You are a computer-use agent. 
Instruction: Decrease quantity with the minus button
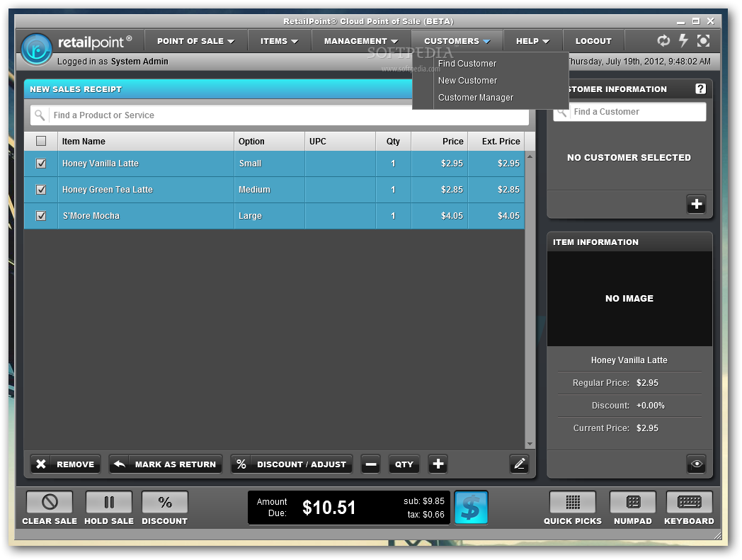tap(370, 464)
